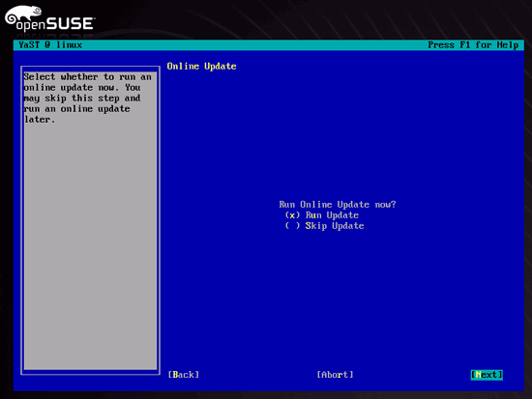The height and width of the screenshot is (399, 532).
Task: Click the Online Update heading
Action: (201, 67)
